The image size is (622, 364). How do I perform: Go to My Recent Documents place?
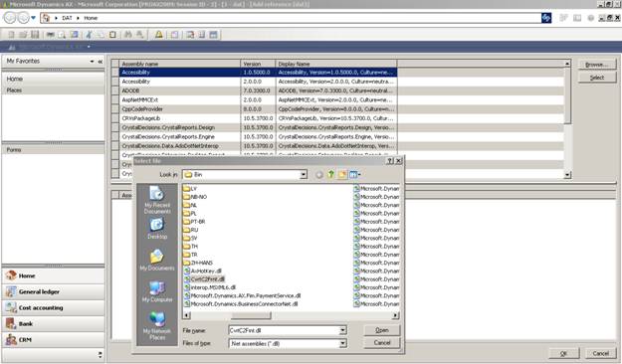coord(157,200)
